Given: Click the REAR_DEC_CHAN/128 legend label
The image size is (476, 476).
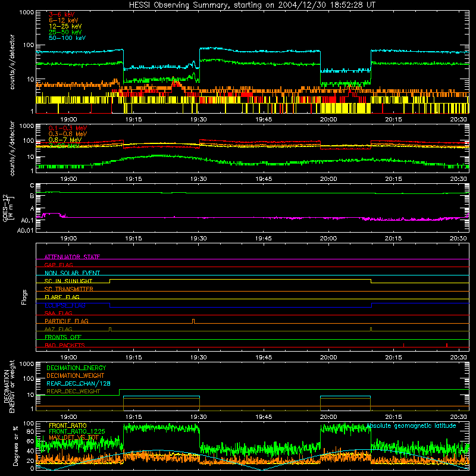Looking at the screenshot, I should [x=79, y=383].
